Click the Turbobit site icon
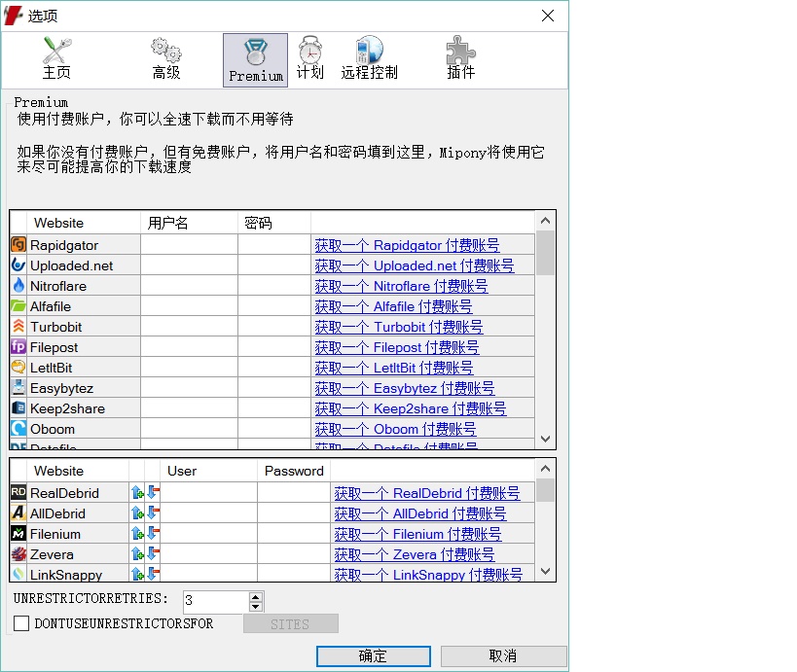The width and height of the screenshot is (797, 672). coord(18,326)
